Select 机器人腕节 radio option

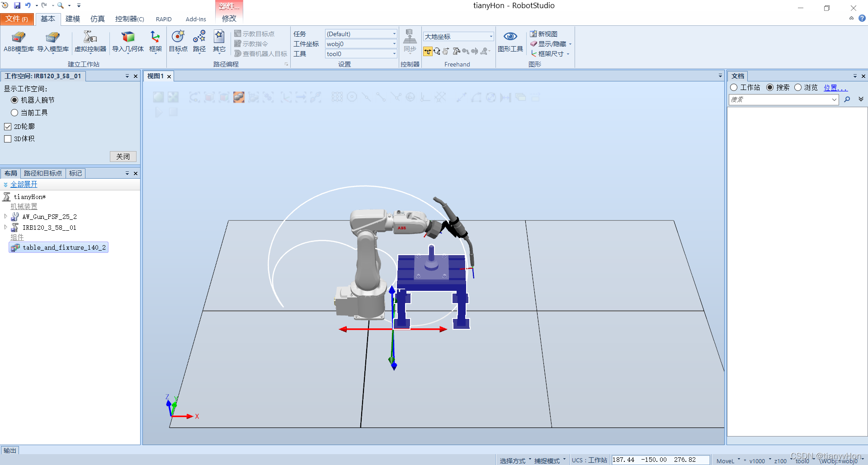click(14, 100)
